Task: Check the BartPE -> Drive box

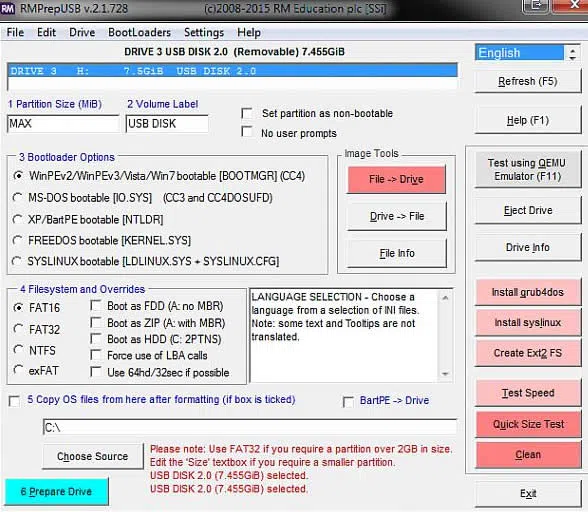Action: coord(348,401)
